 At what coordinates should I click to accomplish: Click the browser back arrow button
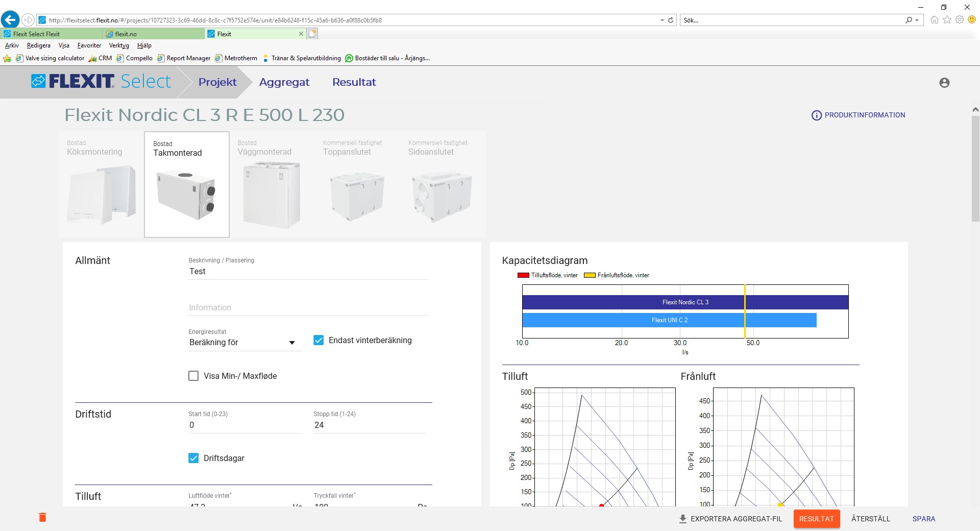10,20
